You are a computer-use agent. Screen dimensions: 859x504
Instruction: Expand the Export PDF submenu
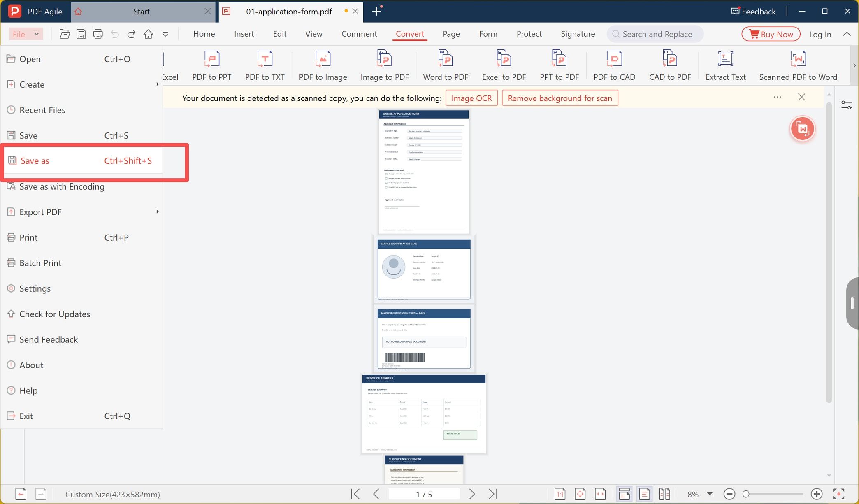pyautogui.click(x=157, y=212)
